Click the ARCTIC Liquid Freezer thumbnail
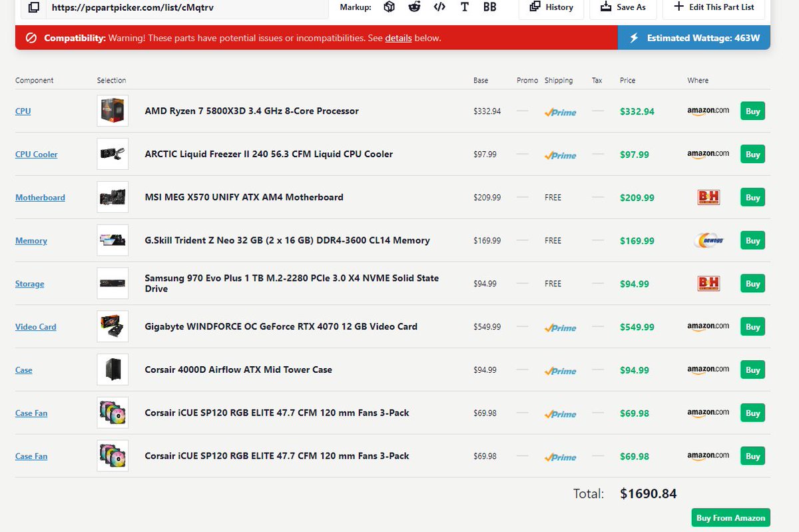Image resolution: width=799 pixels, height=532 pixels. click(x=113, y=154)
